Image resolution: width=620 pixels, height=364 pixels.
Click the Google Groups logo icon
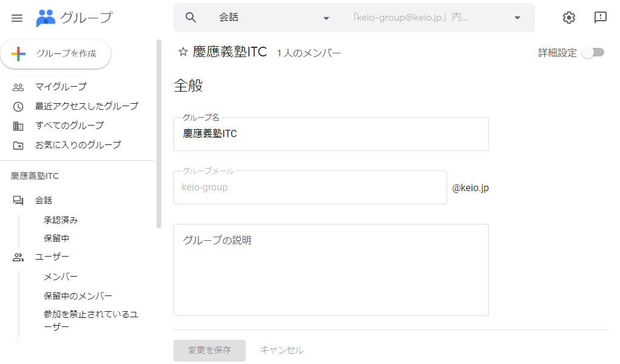tap(45, 18)
